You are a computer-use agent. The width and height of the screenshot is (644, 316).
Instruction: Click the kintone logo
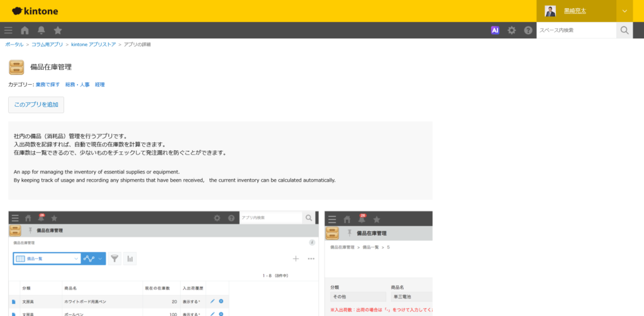coord(35,11)
